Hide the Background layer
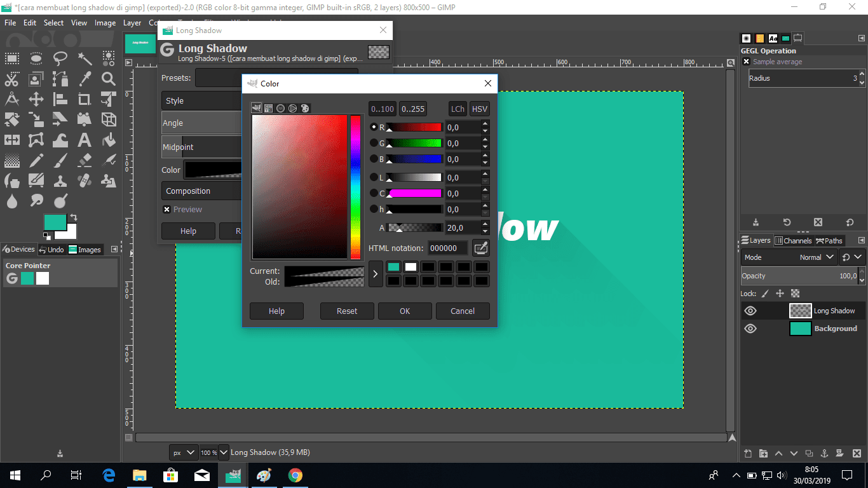 tap(750, 329)
